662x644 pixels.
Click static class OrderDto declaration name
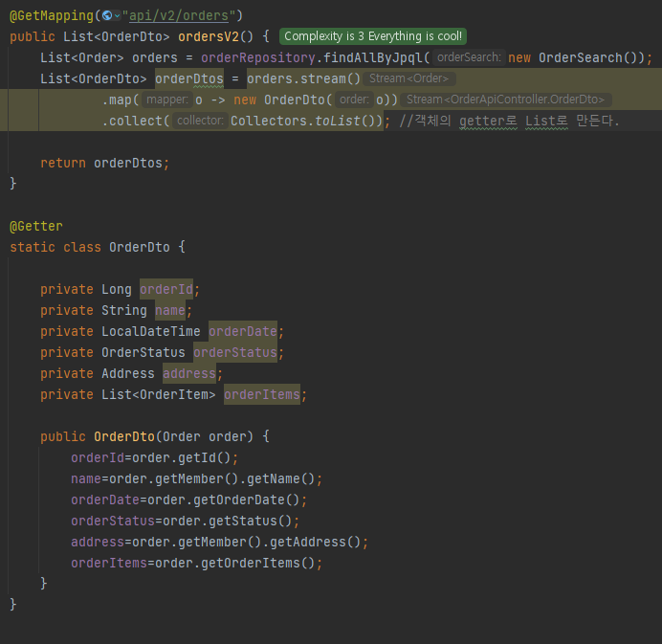click(x=140, y=247)
